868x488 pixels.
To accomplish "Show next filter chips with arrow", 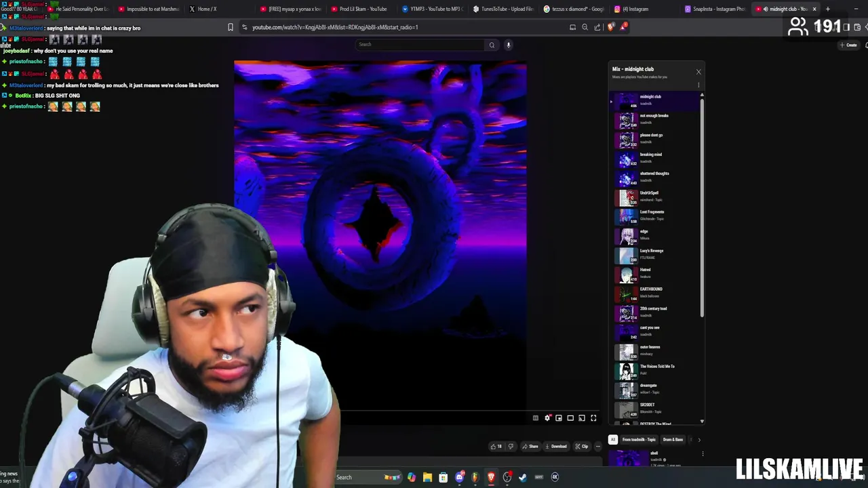I will click(699, 439).
